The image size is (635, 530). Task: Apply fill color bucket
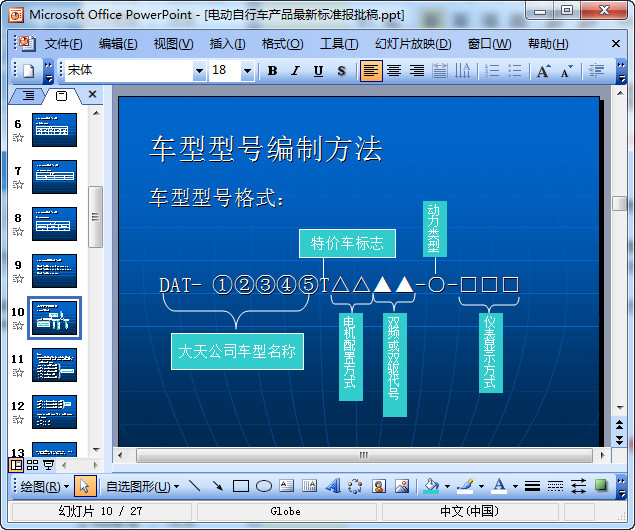(431, 486)
